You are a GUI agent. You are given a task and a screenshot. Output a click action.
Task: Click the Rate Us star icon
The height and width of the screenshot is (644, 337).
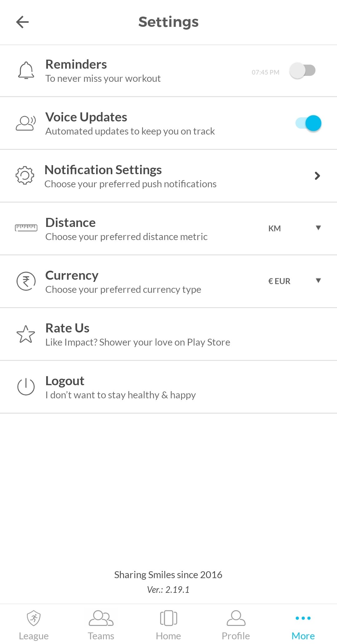pos(26,334)
